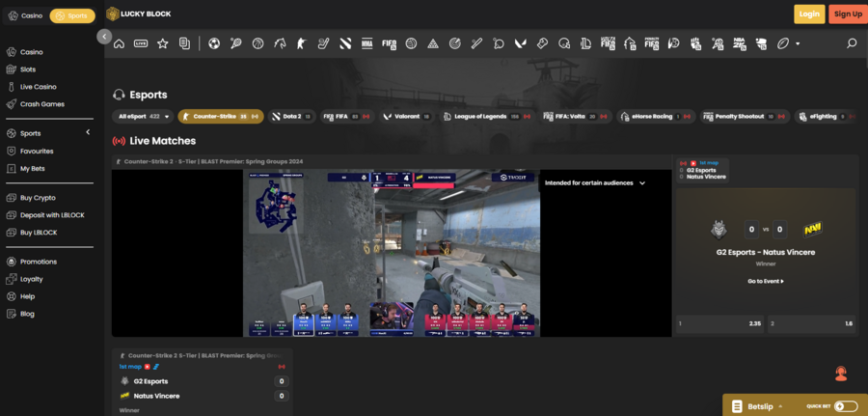Select the soccer ball sport icon
868x416 pixels.
214,43
